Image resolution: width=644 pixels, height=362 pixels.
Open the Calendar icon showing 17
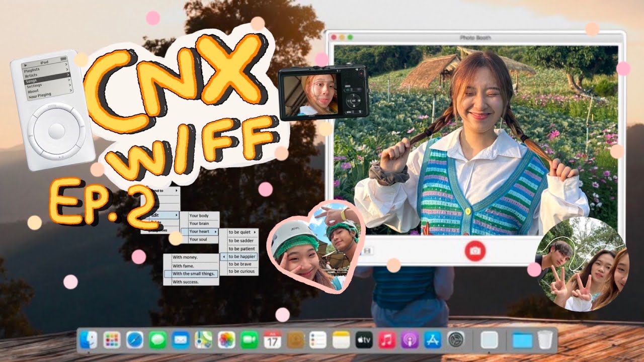[x=272, y=340]
